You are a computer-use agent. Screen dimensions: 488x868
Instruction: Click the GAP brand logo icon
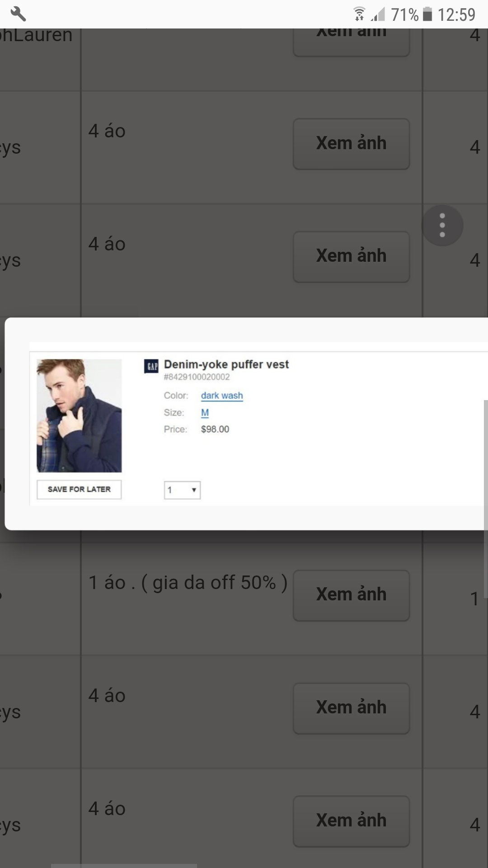(x=151, y=366)
